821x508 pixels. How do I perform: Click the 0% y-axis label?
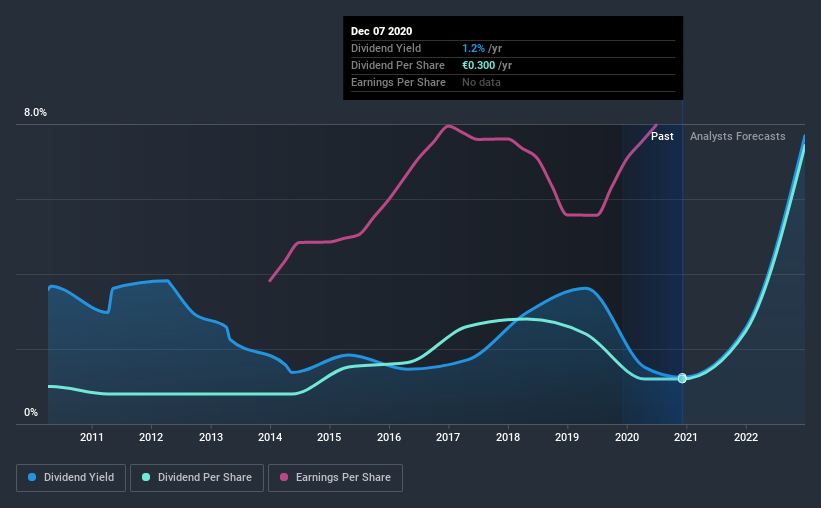31,412
